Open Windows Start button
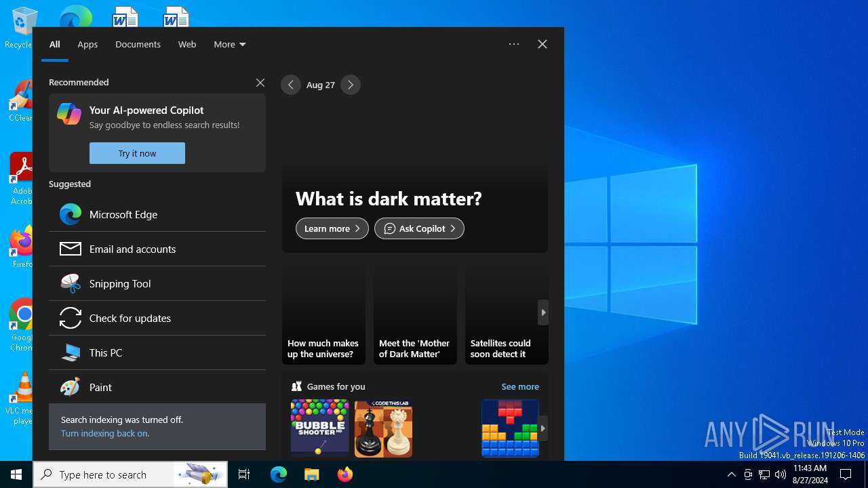 click(x=16, y=474)
